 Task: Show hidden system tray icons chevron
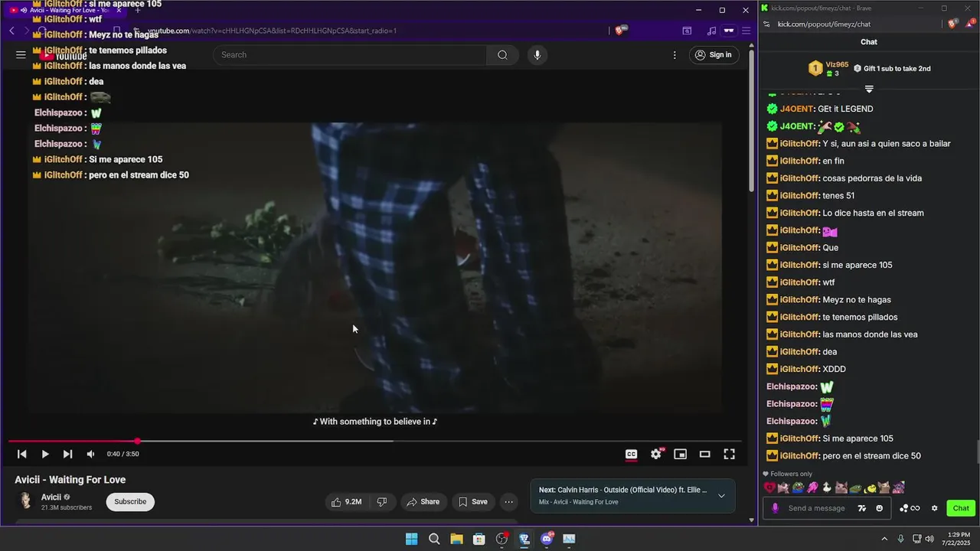pos(884,539)
